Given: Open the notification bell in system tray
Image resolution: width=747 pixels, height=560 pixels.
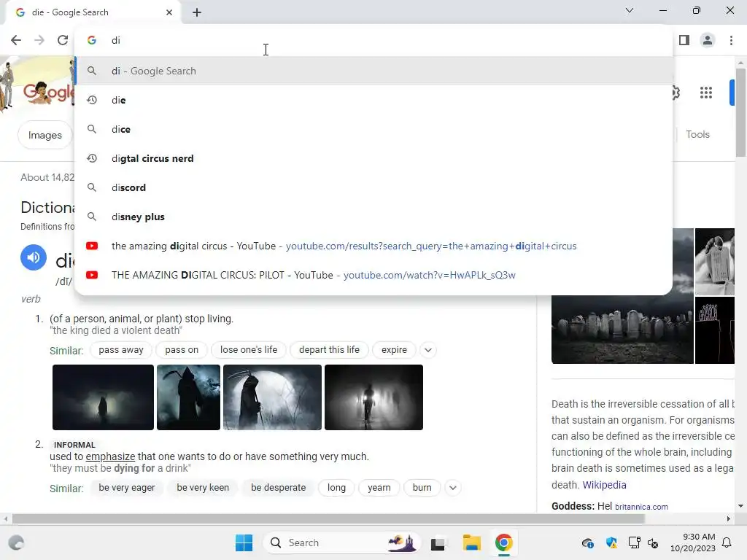Looking at the screenshot, I should [727, 542].
